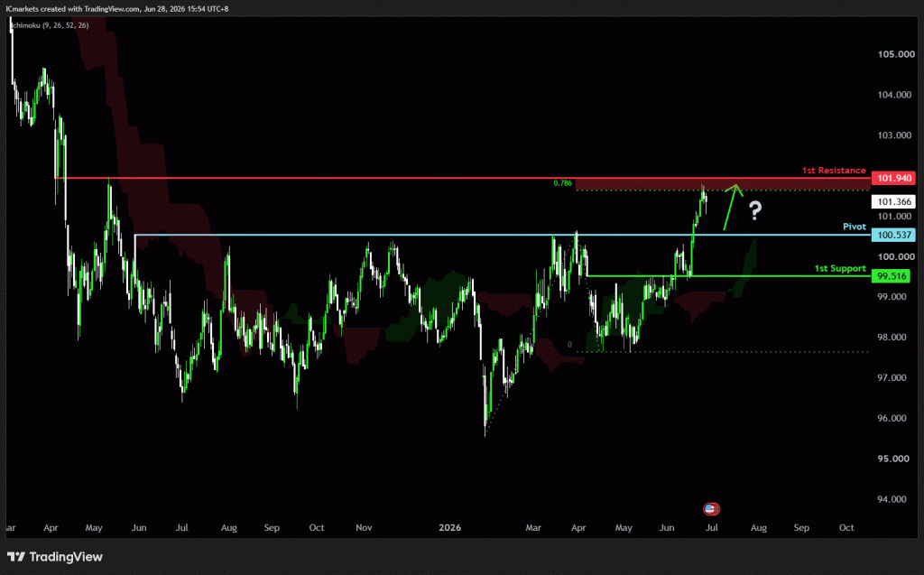Click the light blue Pivot horizontal line
This screenshot has height=575, width=924.
pos(503,235)
